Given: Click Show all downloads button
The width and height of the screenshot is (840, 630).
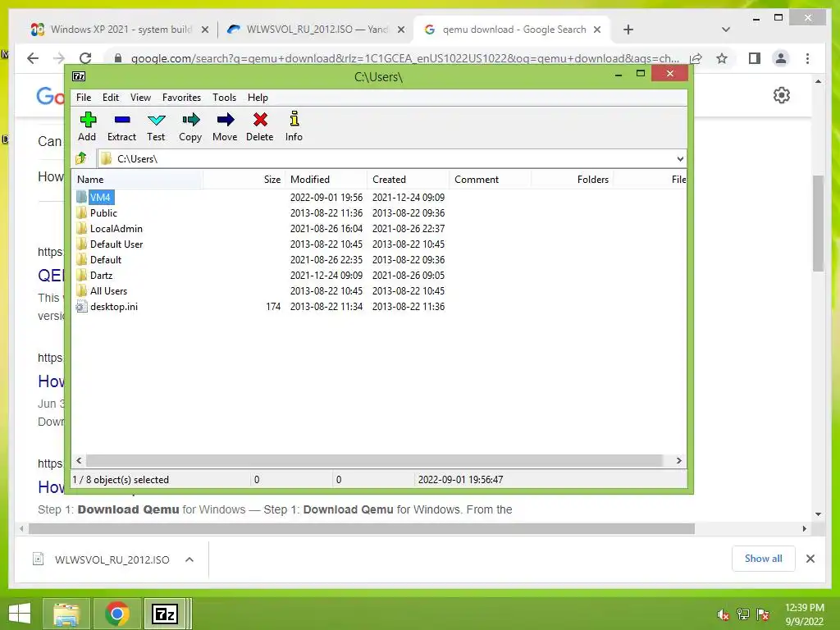Looking at the screenshot, I should point(764,559).
